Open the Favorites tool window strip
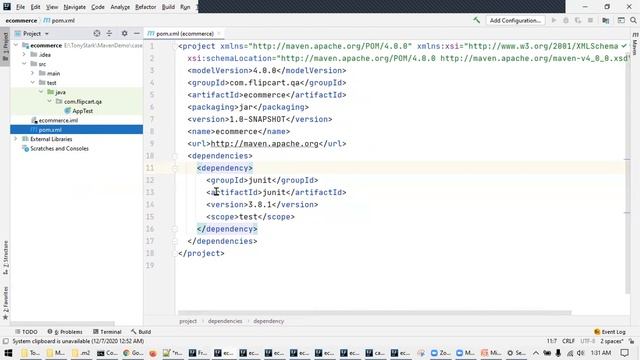Screen dimensions: 640x360 pos(5,303)
